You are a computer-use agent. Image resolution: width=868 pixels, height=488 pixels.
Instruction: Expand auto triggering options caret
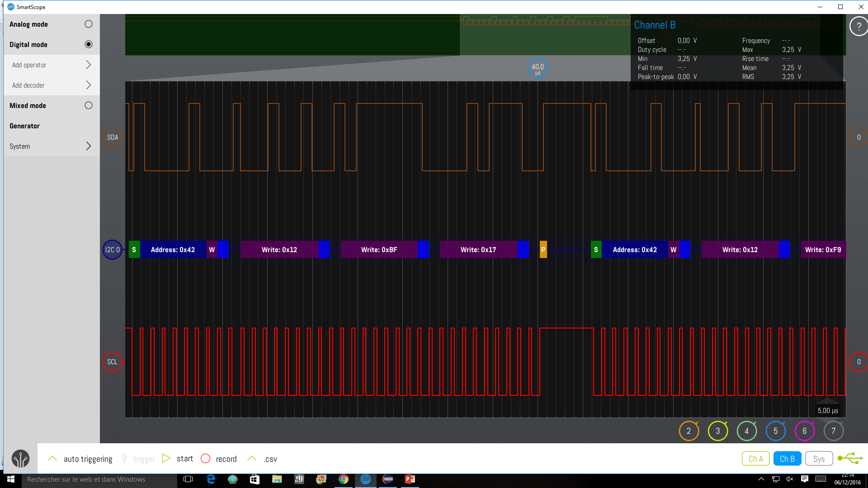click(x=52, y=458)
